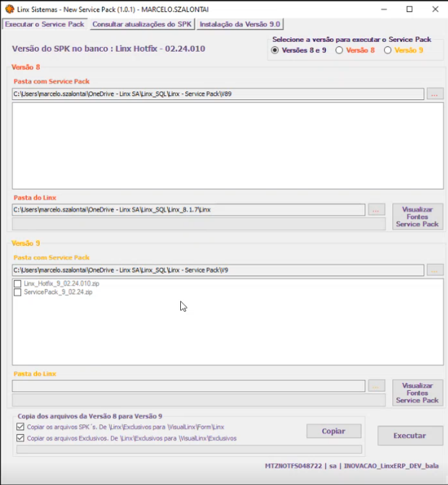The image size is (448, 485).
Task: Uncheck Copiar os arquivos SPK's checkbox
Action: click(20, 427)
